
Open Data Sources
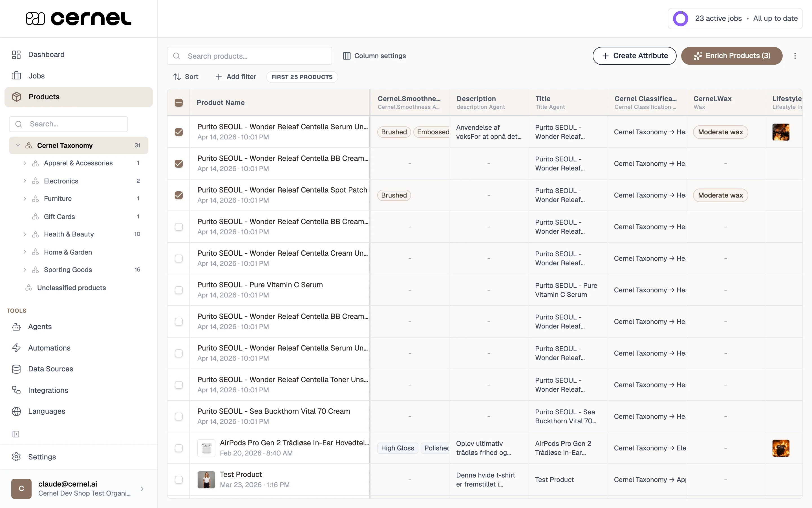78,369
